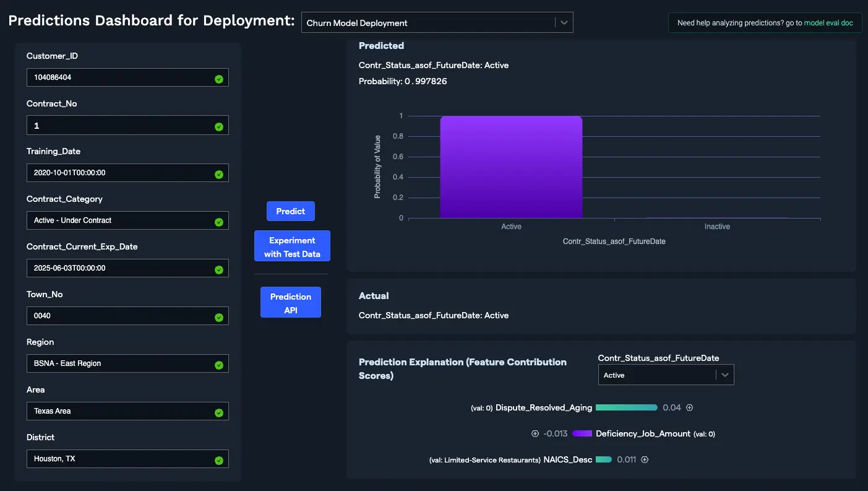Click the green checkmark in Region field
This screenshot has width=868, height=491.
click(218, 365)
